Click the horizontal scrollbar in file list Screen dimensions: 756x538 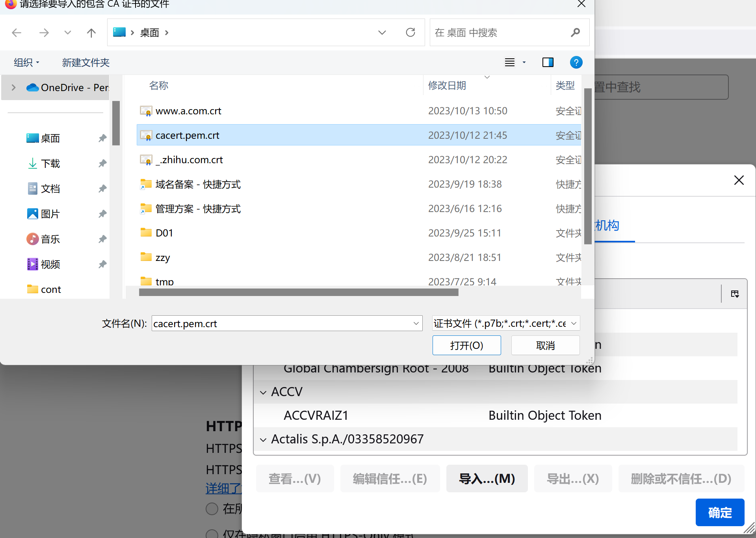pyautogui.click(x=298, y=292)
